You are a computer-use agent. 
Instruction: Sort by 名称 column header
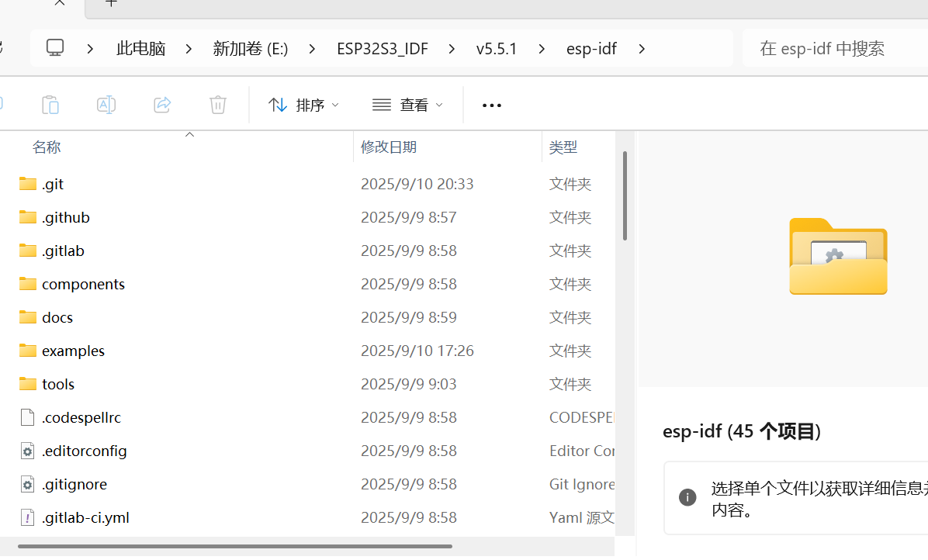46,147
